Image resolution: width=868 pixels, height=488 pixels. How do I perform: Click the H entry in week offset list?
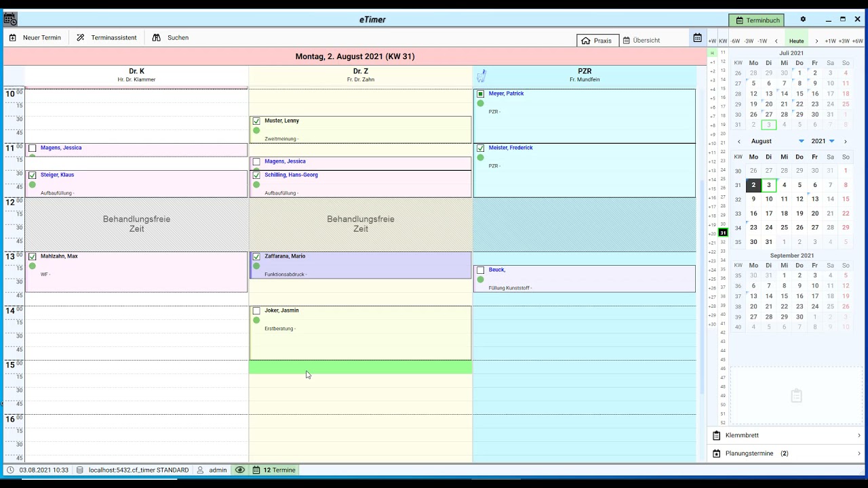coord(712,53)
